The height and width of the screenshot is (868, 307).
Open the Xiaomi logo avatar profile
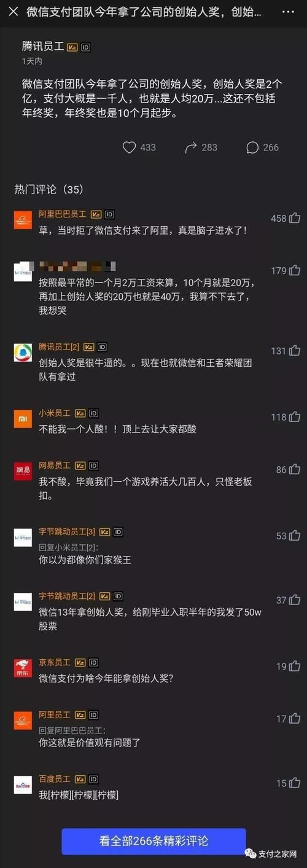click(x=23, y=419)
